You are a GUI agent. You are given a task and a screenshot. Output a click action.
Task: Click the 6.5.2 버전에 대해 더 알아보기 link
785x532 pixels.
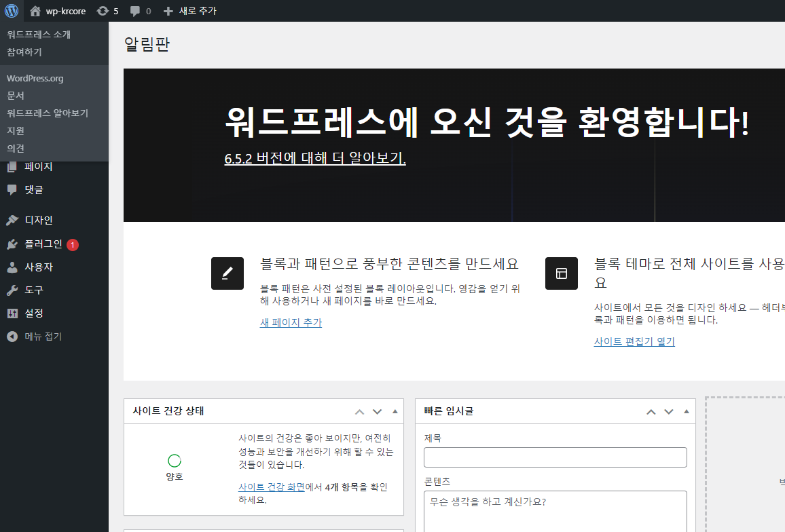click(x=315, y=158)
